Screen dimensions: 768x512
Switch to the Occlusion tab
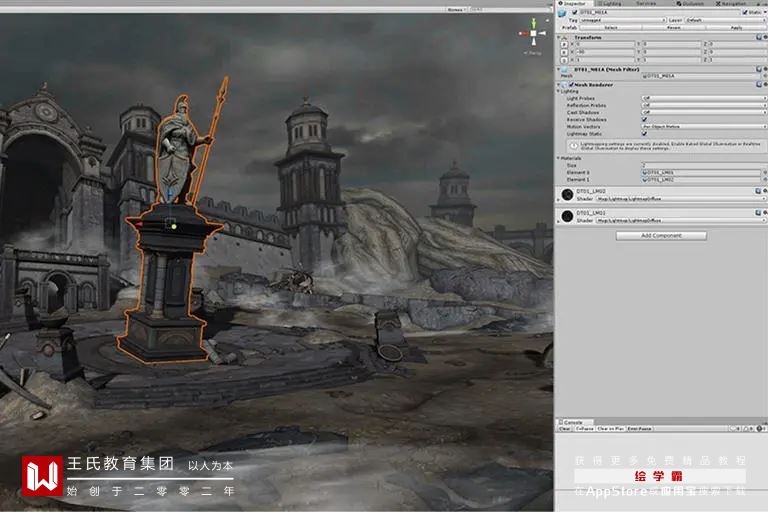(690, 3)
